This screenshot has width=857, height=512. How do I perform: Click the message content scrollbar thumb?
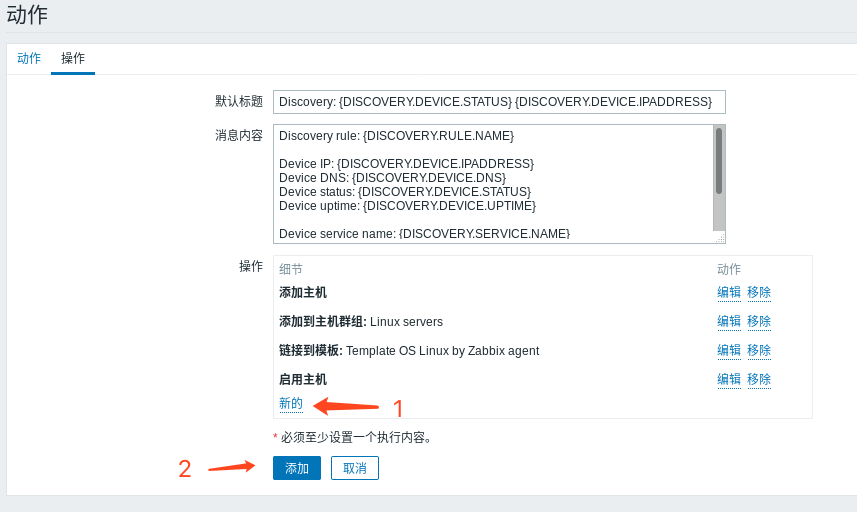(718, 161)
